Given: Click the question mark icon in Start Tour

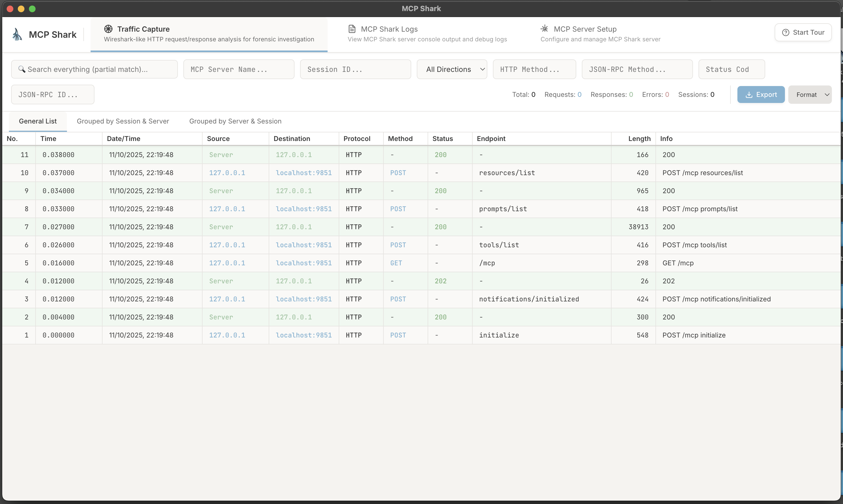Looking at the screenshot, I should pos(785,32).
